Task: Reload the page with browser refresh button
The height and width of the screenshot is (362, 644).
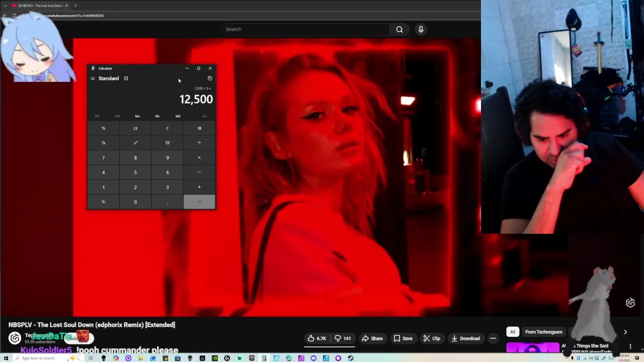Action: (14, 16)
